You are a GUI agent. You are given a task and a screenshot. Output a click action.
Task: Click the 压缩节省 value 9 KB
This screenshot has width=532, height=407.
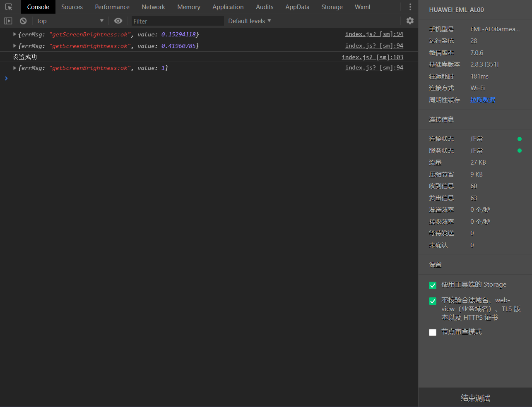pos(477,174)
